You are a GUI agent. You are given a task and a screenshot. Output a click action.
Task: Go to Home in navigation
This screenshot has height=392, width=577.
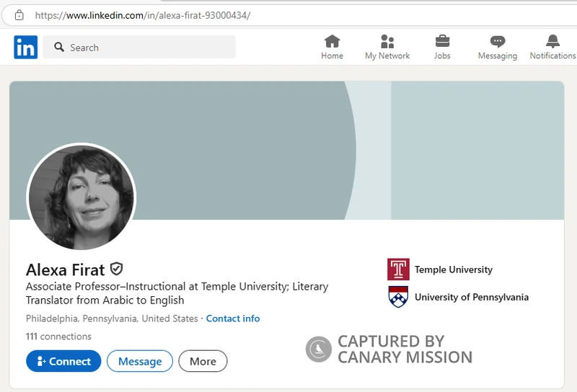click(x=332, y=47)
